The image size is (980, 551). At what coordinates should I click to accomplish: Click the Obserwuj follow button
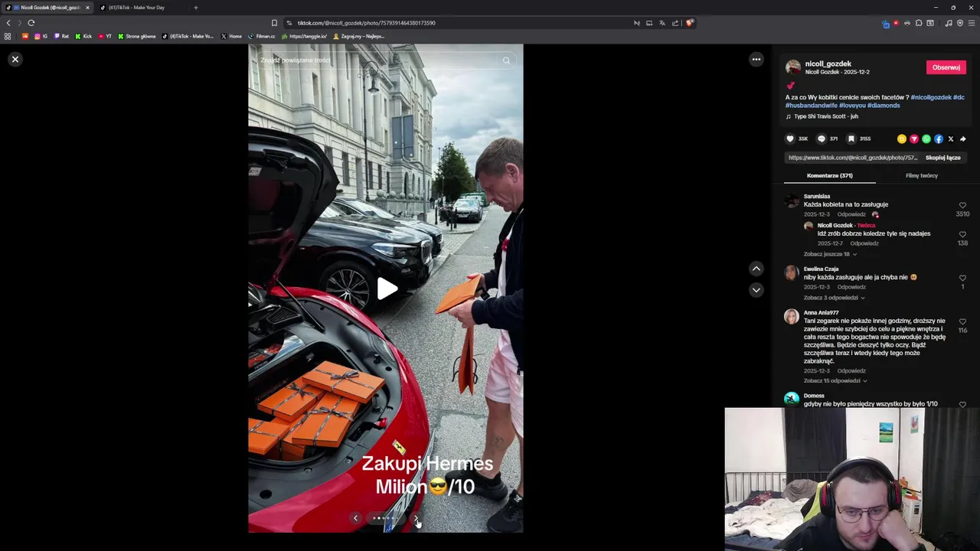coord(946,67)
